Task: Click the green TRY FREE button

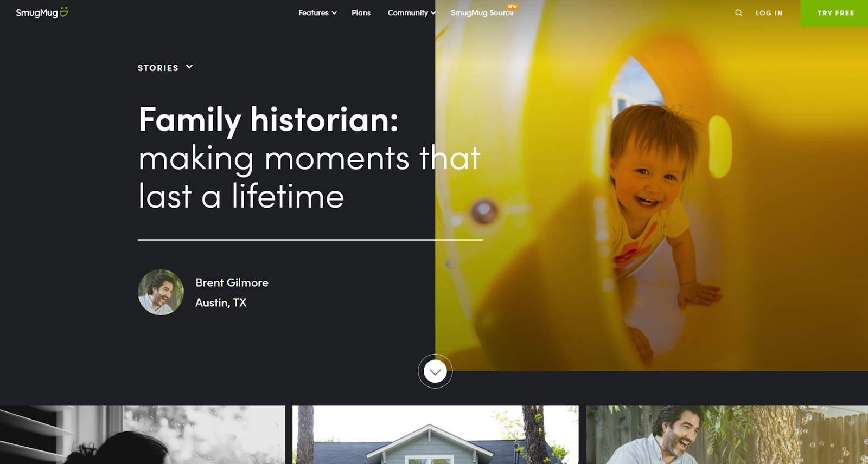Action: pos(834,13)
